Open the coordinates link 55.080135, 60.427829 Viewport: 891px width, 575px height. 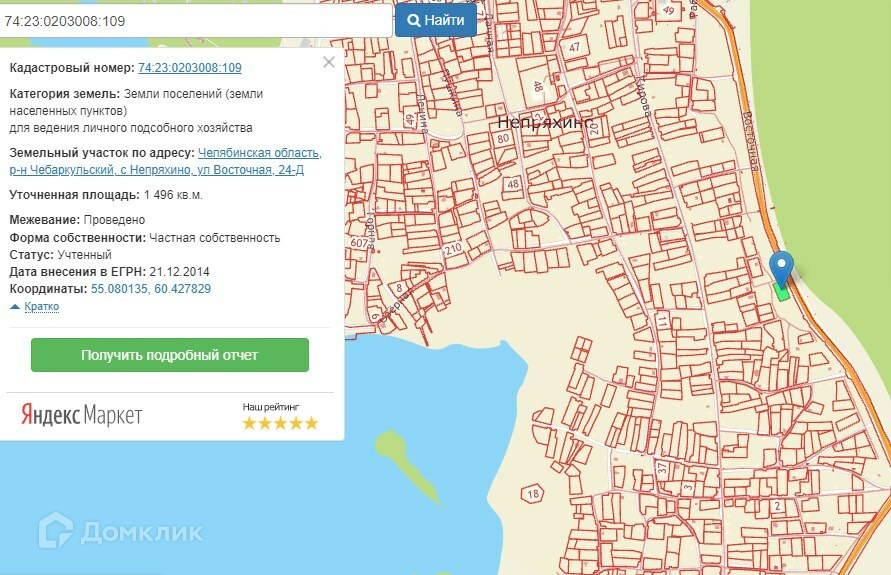pyautogui.click(x=151, y=289)
